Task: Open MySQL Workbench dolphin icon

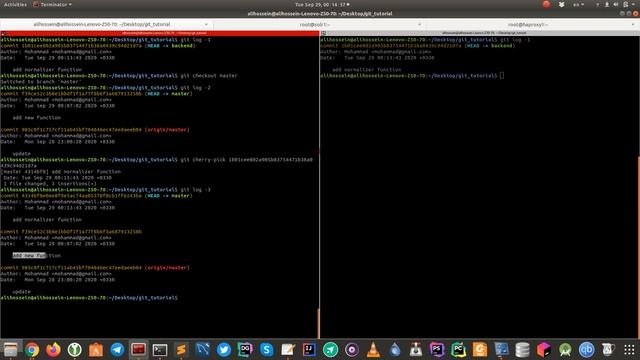Action: [x=202, y=350]
